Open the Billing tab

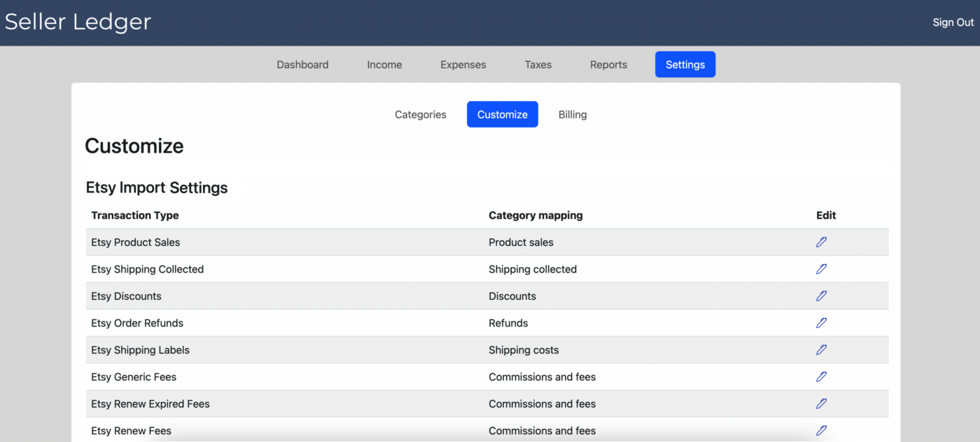point(572,114)
